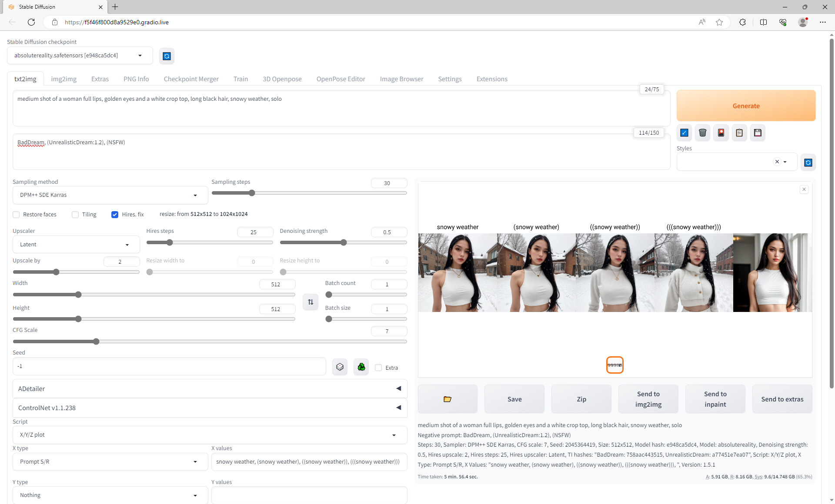Switch to the img2img tab
This screenshot has width=835, height=504.
[63, 79]
